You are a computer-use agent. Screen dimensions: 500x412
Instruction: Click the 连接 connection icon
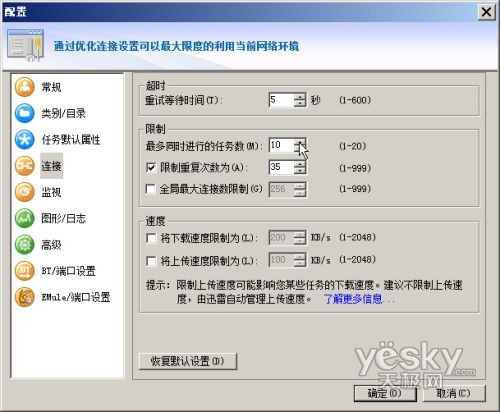[25, 166]
